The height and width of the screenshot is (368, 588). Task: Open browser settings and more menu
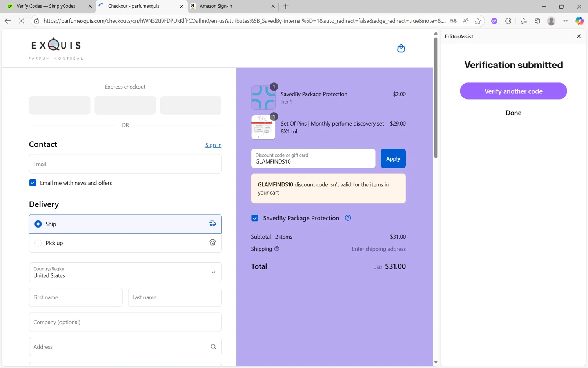[x=565, y=21]
